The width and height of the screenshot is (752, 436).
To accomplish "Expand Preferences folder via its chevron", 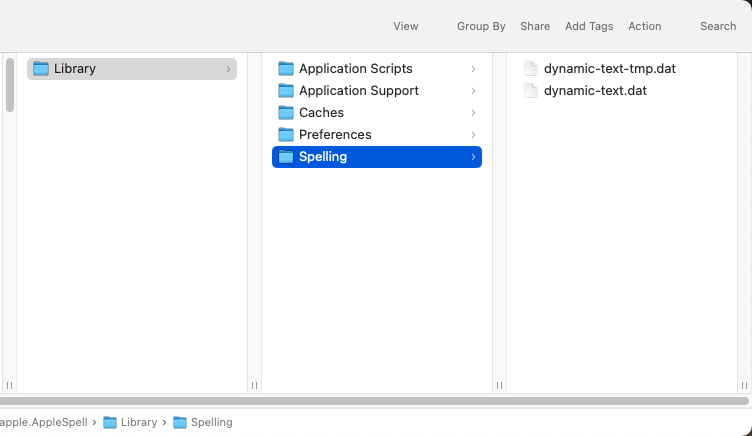I will [x=473, y=135].
